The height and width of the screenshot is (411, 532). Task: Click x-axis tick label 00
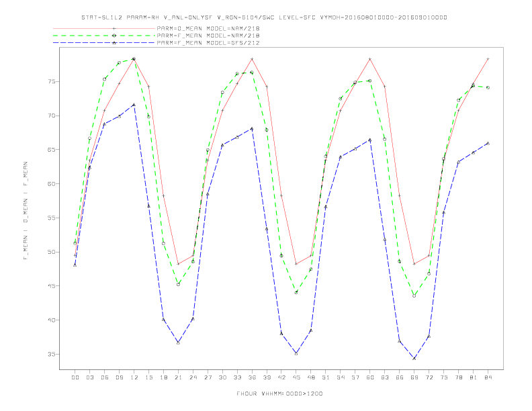(75, 377)
